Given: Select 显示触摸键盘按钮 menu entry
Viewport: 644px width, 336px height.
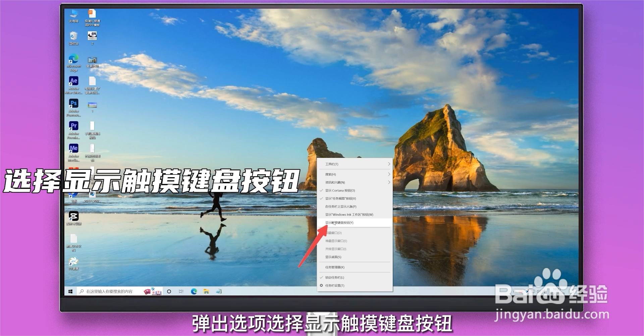Looking at the screenshot, I should click(x=339, y=222).
